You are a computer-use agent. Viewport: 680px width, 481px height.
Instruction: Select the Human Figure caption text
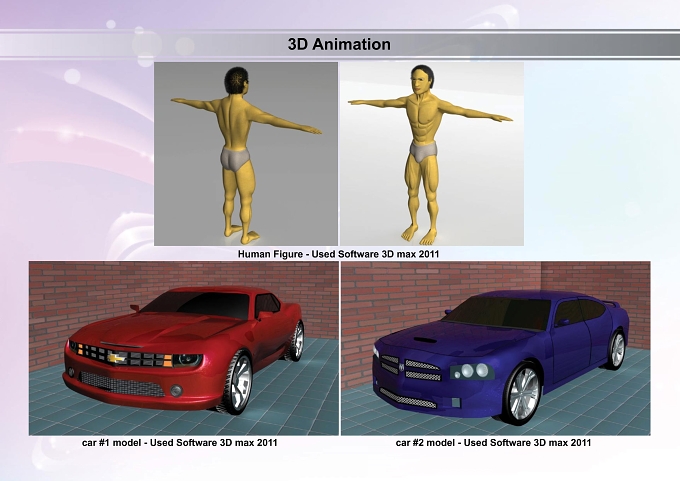pos(338,254)
